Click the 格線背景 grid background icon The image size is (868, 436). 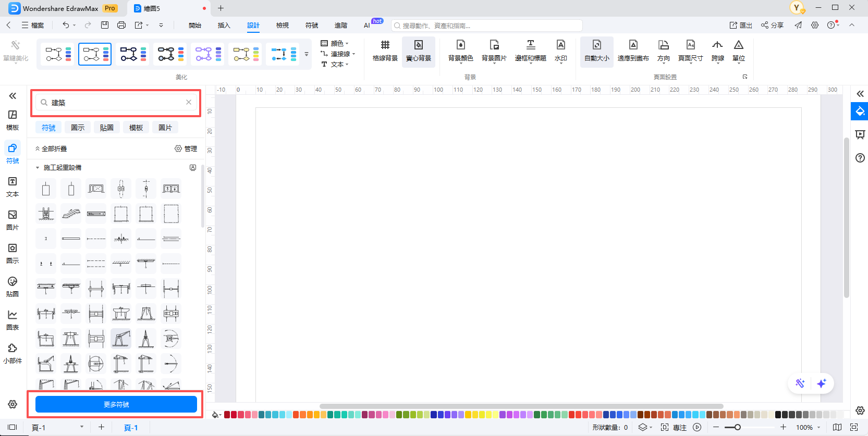click(x=385, y=50)
